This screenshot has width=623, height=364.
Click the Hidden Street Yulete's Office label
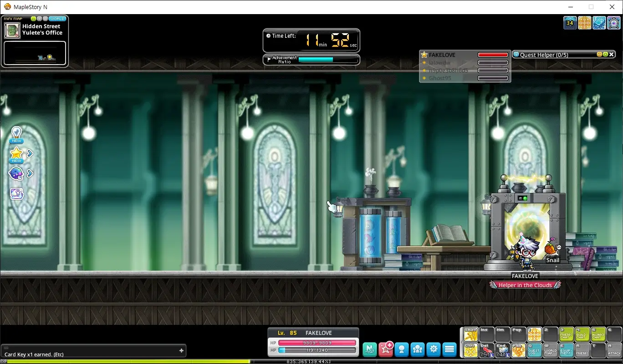pos(42,30)
